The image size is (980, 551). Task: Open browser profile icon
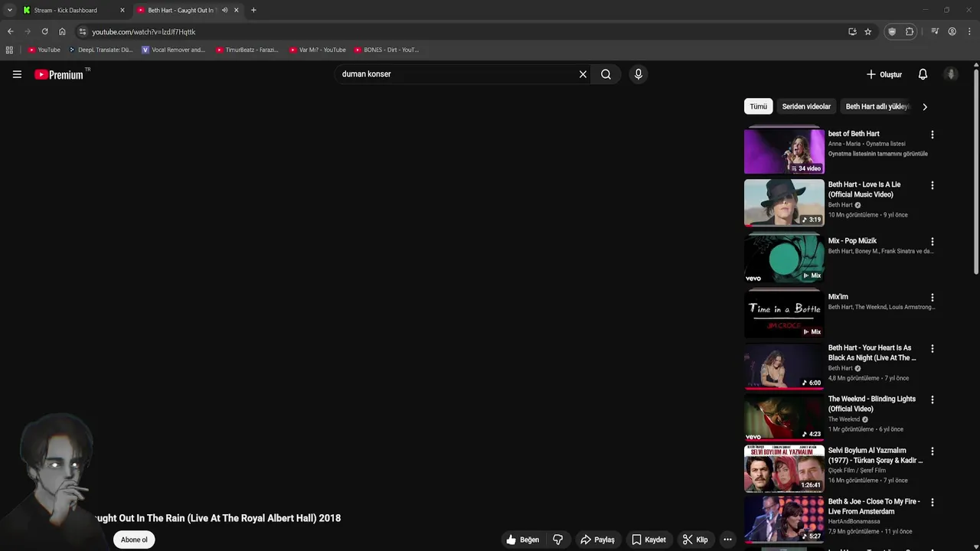coord(952,31)
